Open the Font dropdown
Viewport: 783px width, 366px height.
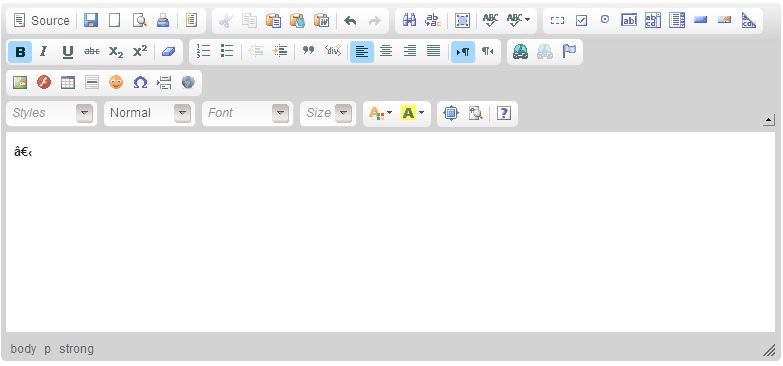click(247, 113)
